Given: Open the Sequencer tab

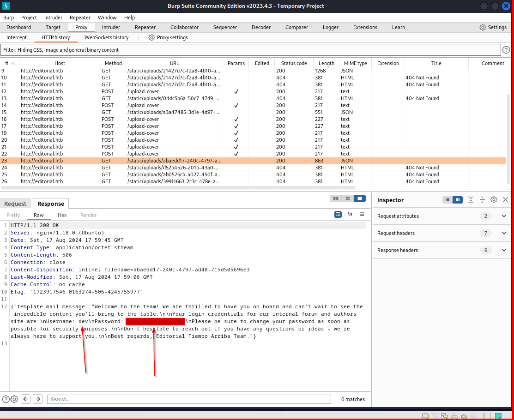Looking at the screenshot, I should click(x=225, y=27).
